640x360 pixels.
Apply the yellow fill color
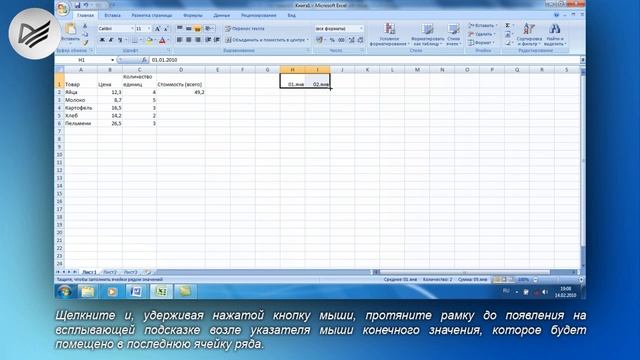[x=149, y=40]
